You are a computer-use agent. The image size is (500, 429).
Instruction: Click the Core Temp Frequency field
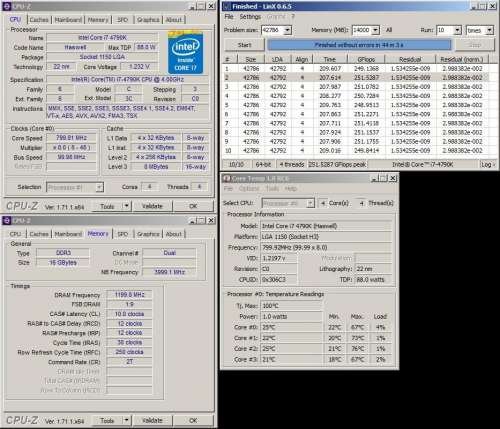tap(326, 247)
